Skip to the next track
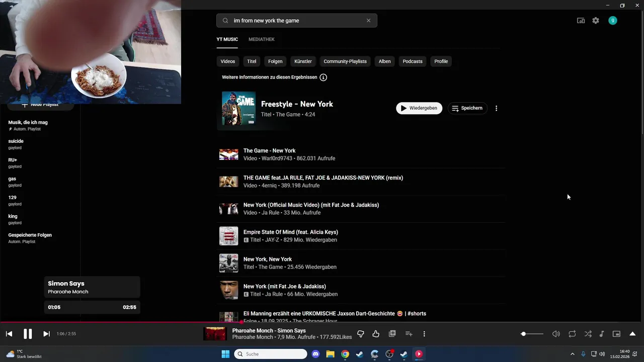 click(46, 334)
